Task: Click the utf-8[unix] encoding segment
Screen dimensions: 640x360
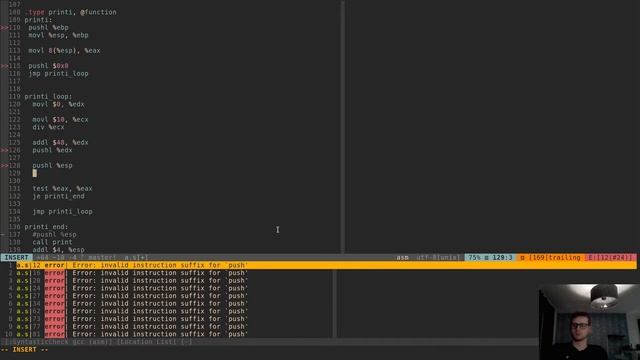Action: coord(438,258)
